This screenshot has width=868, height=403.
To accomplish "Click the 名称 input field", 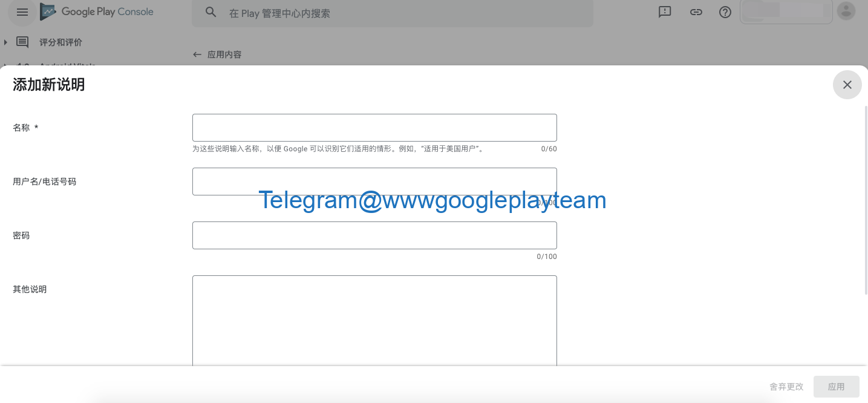I will 374,128.
